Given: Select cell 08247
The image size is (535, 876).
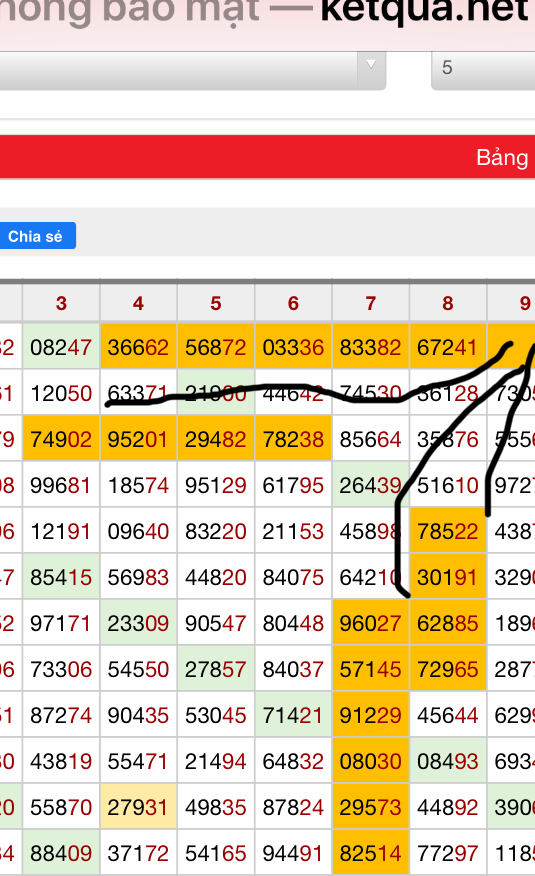Looking at the screenshot, I should (x=61, y=346).
